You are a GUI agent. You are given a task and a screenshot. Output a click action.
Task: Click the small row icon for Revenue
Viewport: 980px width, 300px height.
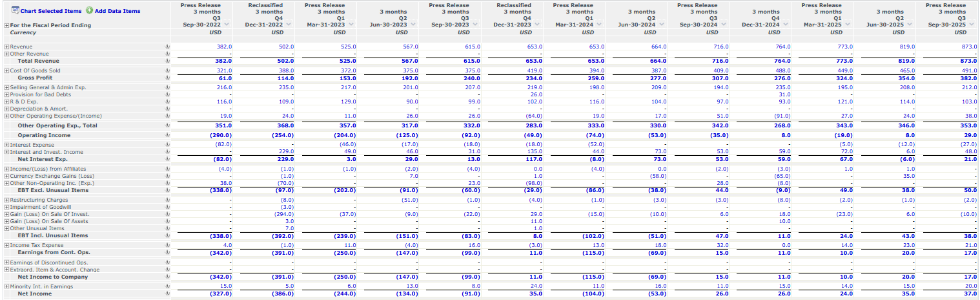pos(167,47)
